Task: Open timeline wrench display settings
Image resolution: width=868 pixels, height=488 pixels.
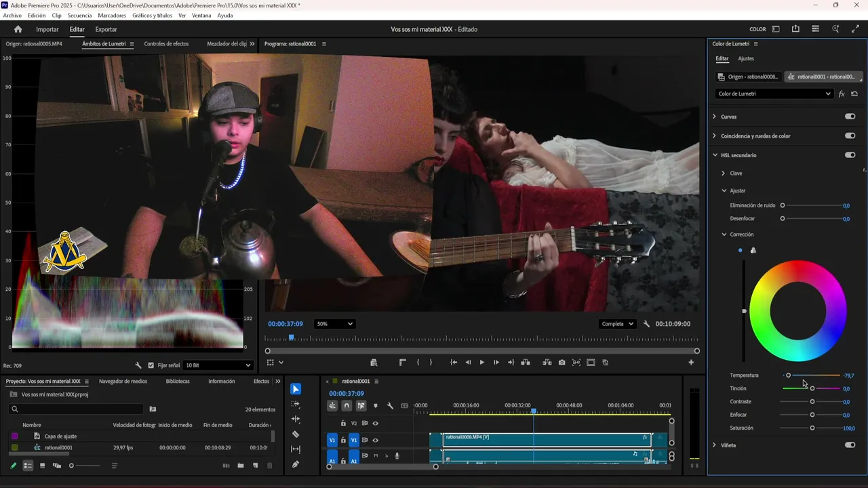Action: tap(390, 406)
